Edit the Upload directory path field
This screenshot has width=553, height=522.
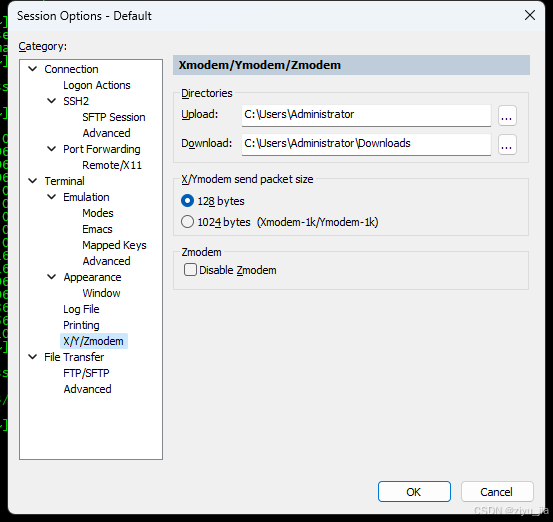point(366,115)
